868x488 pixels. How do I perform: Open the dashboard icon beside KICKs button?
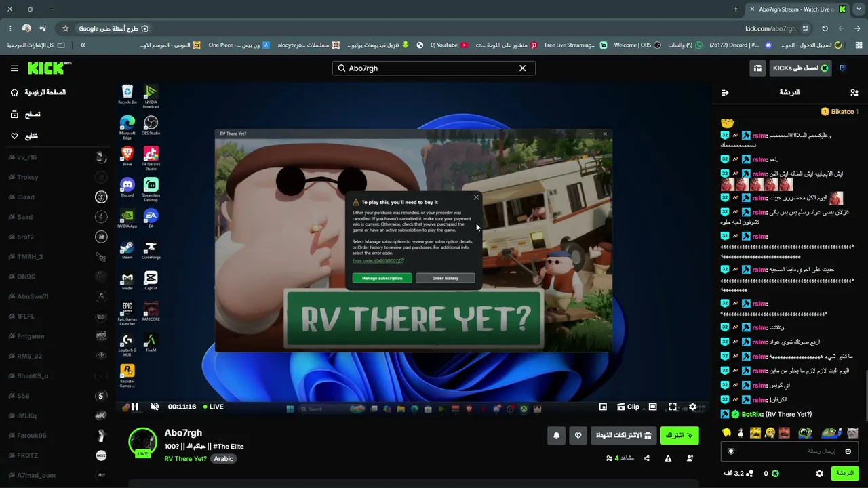tap(757, 68)
